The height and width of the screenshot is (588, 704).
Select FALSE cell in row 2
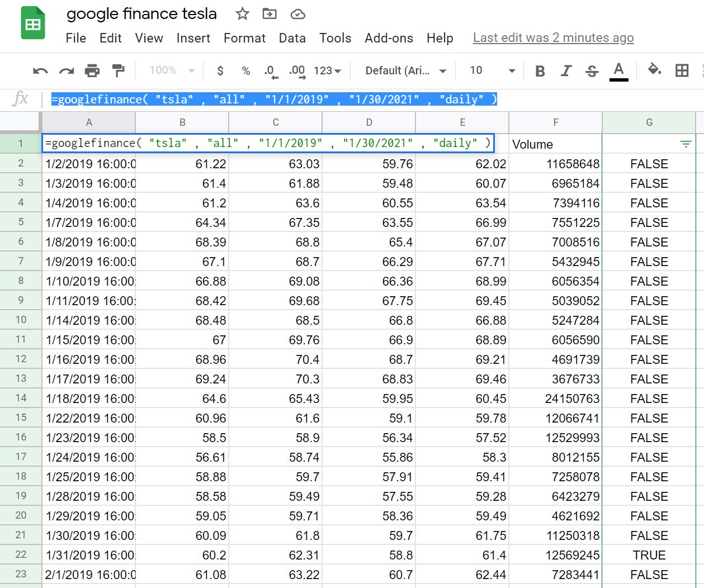pos(649,164)
